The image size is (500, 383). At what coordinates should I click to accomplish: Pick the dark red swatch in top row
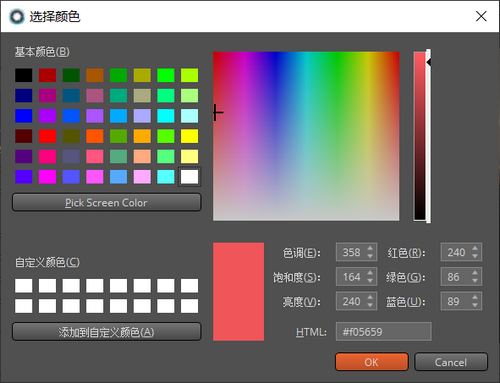pyautogui.click(x=47, y=75)
